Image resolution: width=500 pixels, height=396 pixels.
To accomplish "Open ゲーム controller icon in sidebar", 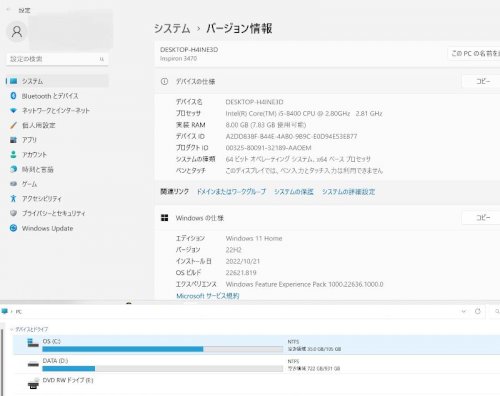I will point(13,184).
